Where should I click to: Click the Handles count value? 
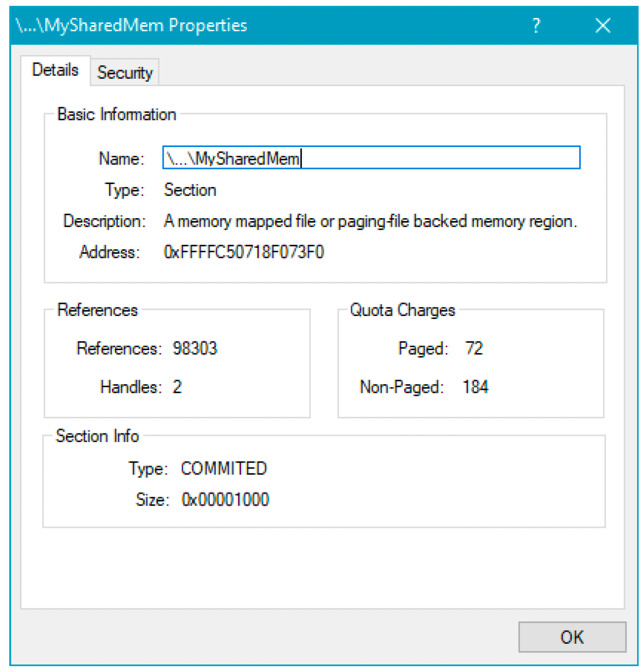pyautogui.click(x=177, y=387)
